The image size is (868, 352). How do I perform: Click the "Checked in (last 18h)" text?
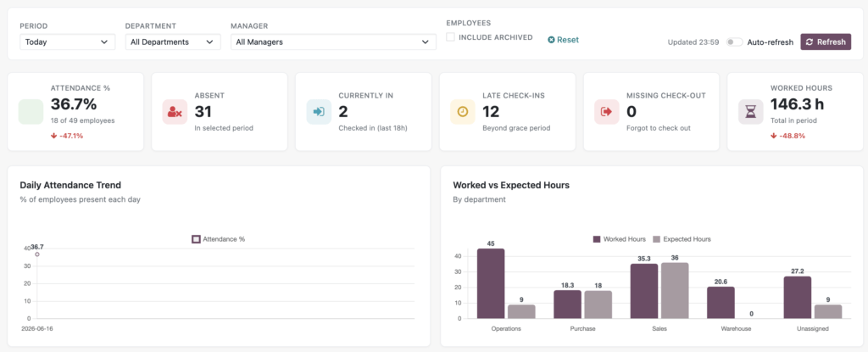(374, 128)
